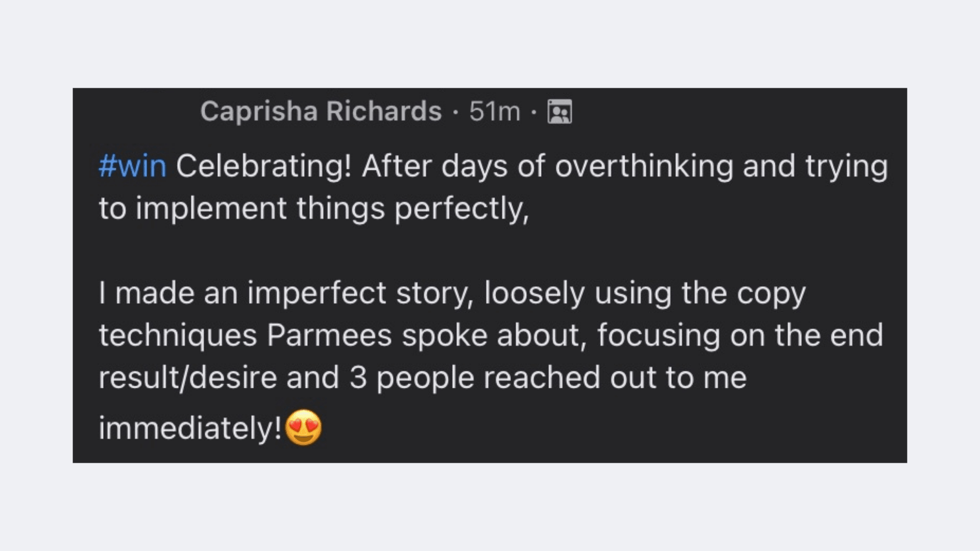Open Caprisha Richards' profile name
Image resolution: width=980 pixels, height=551 pixels.
tap(321, 111)
